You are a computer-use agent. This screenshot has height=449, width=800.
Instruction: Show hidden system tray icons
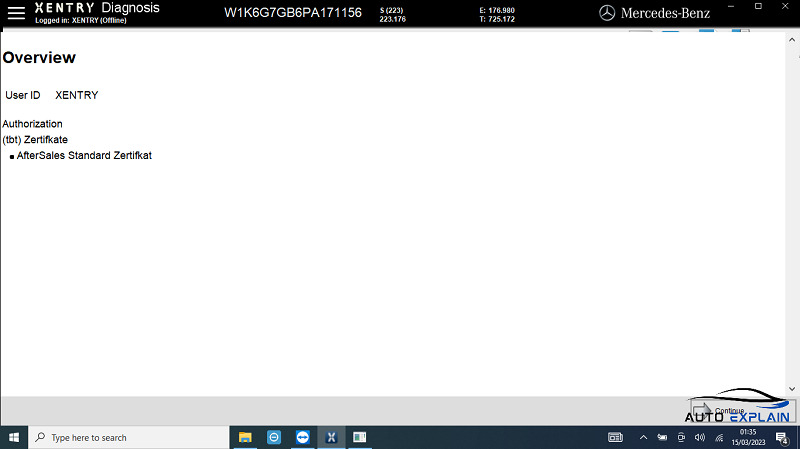coord(643,437)
